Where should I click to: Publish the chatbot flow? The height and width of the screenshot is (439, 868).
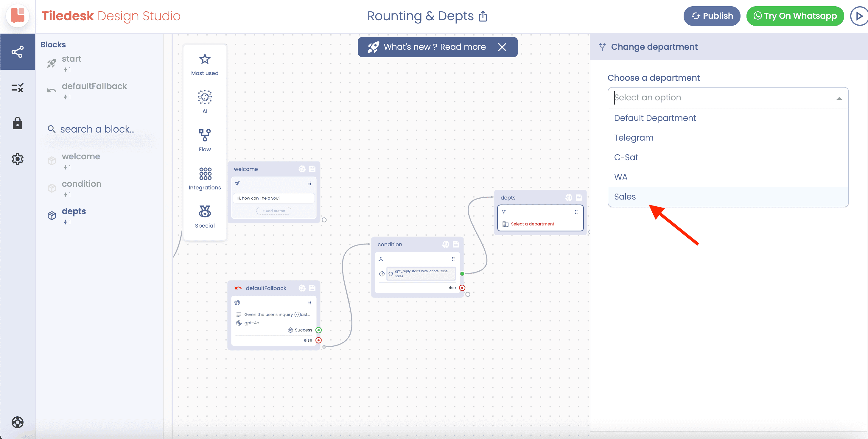coord(712,16)
